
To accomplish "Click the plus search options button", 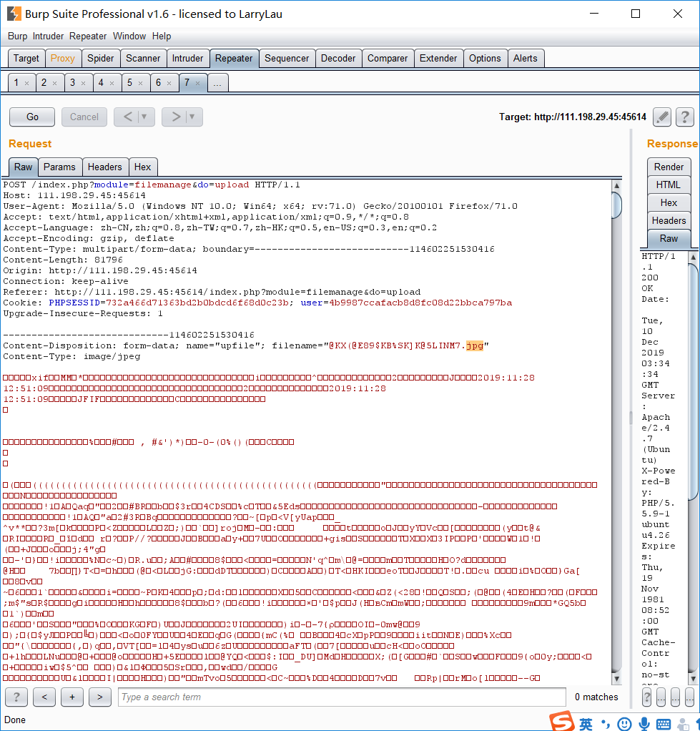I will 72,697.
